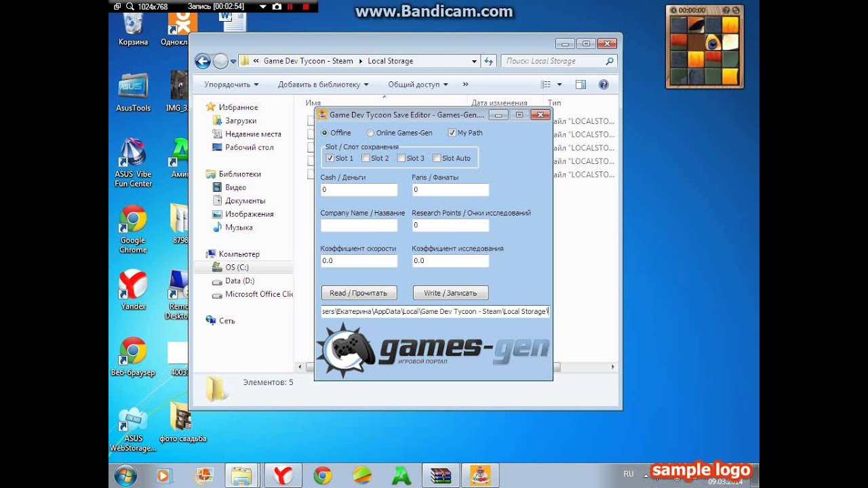868x488 pixels.
Task: Open the Упорядочить dropdown menu
Action: pos(231,85)
